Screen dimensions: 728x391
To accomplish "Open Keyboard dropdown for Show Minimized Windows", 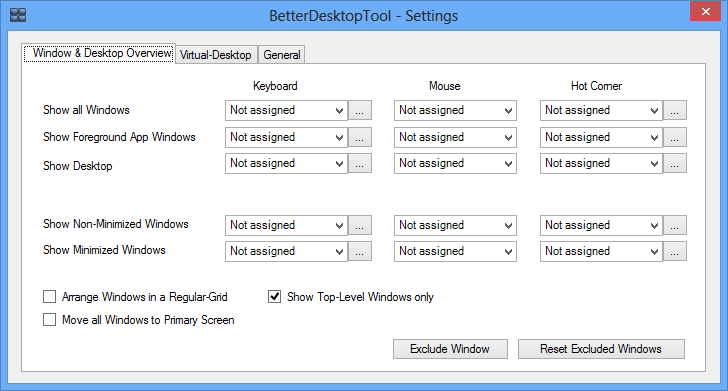I will click(286, 251).
